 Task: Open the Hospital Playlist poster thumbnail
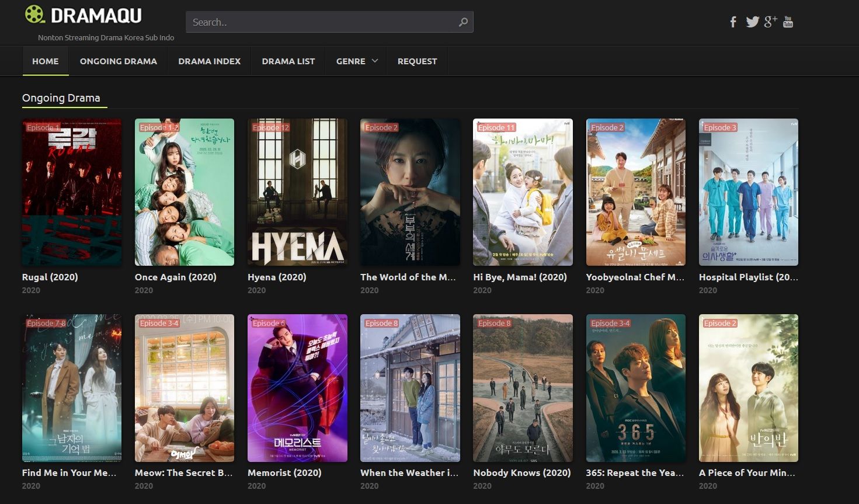coord(749,192)
